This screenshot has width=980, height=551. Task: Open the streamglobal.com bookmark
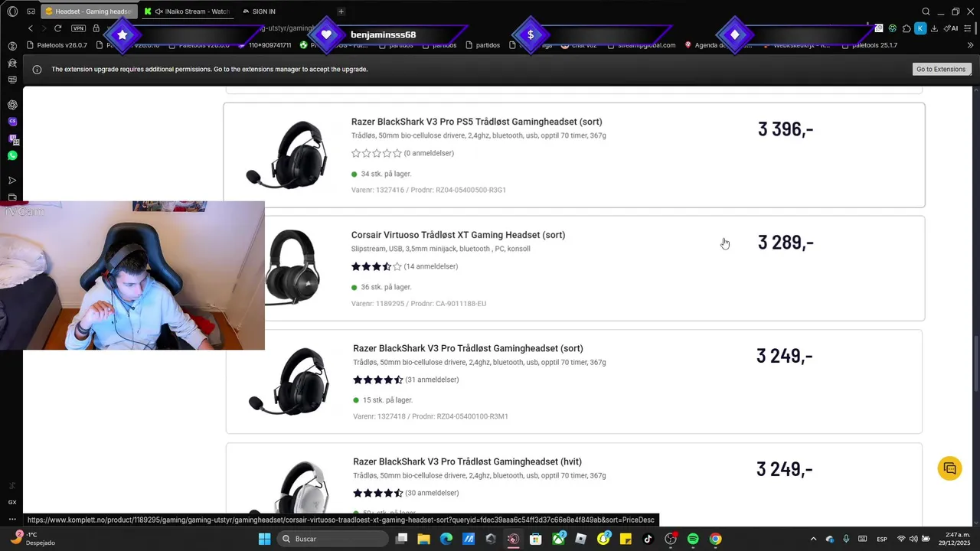642,45
